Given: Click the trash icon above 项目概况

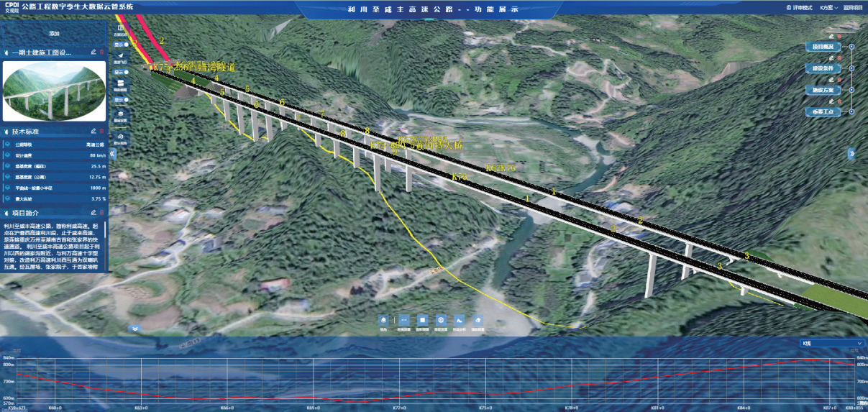Looking at the screenshot, I should [x=839, y=36].
